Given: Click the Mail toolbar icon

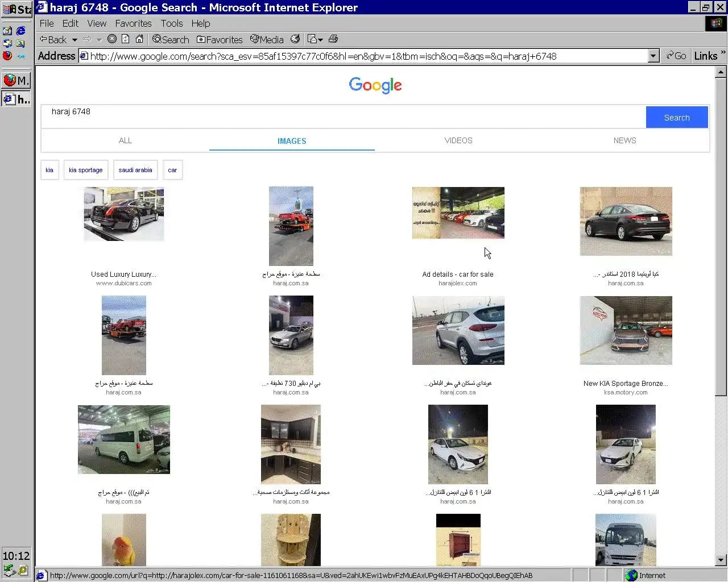Looking at the screenshot, I should coord(312,39).
